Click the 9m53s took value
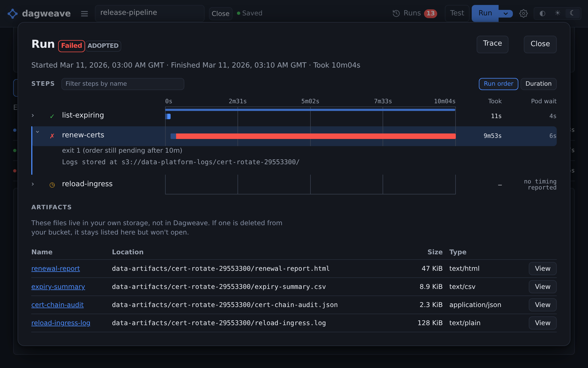Screen dimensions: 588x368 (492, 136)
